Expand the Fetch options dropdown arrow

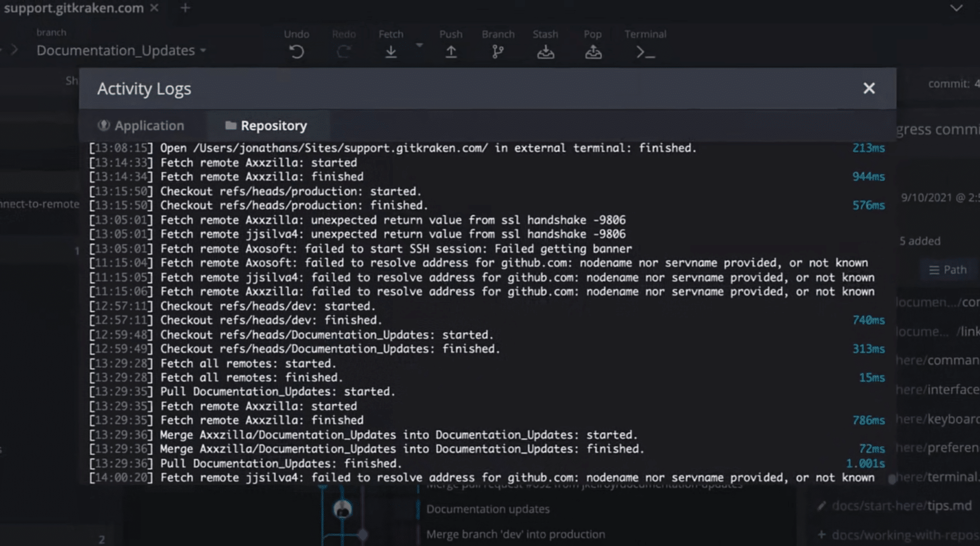coord(419,45)
